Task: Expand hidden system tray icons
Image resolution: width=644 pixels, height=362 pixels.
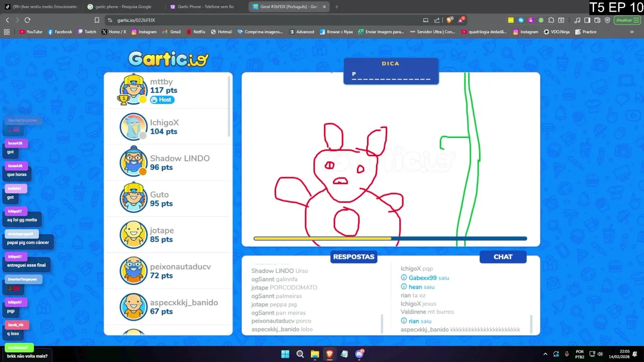Action: [545, 354]
